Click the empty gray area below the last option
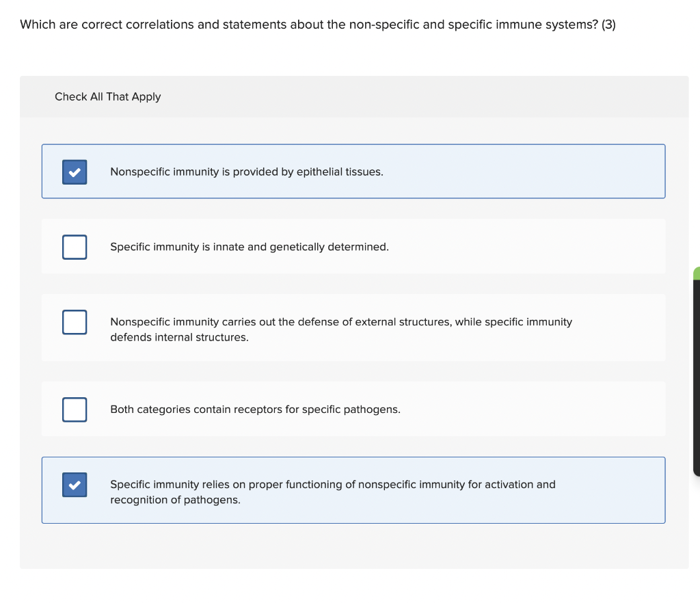700x603 pixels. [x=353, y=546]
